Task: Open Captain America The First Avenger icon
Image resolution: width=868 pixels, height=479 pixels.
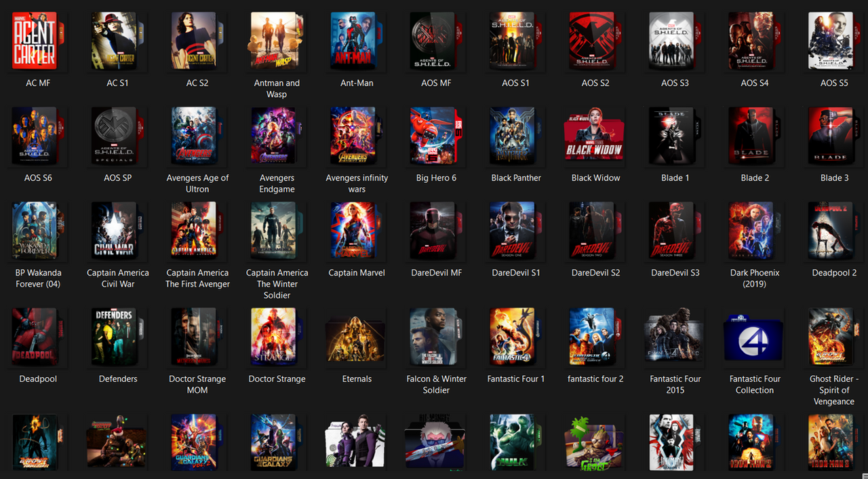Action: click(197, 231)
